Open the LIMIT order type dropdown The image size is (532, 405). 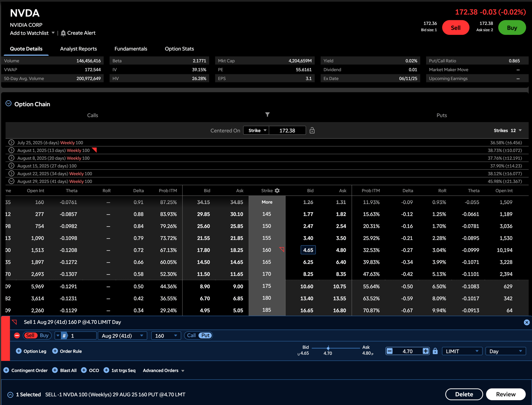[462, 351]
